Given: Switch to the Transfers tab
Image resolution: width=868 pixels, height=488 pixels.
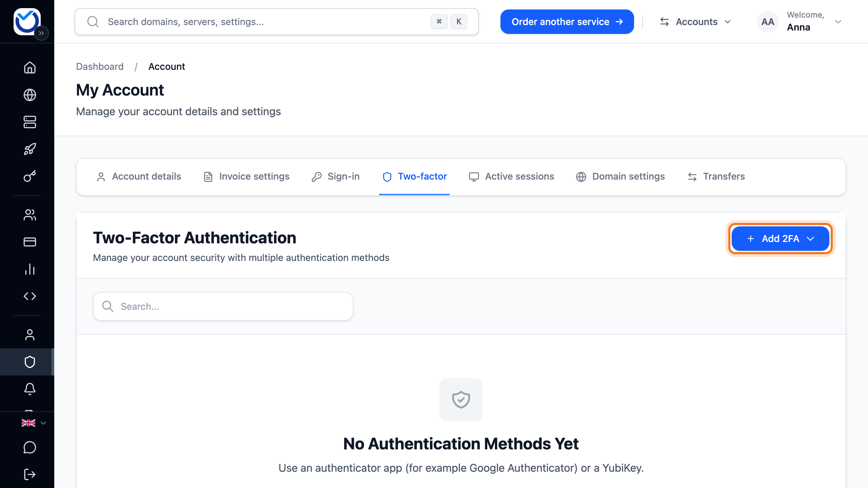Looking at the screenshot, I should point(716,177).
